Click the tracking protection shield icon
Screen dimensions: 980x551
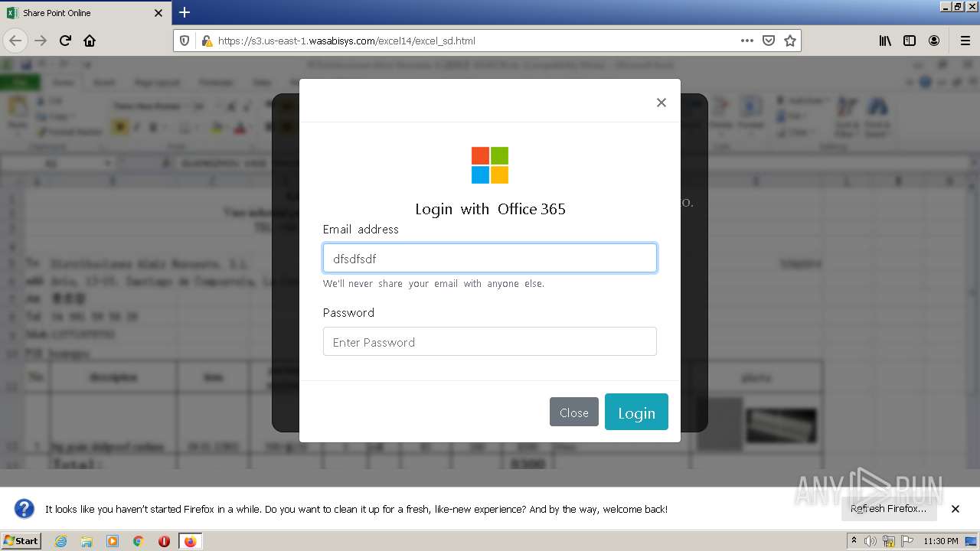pos(185,41)
